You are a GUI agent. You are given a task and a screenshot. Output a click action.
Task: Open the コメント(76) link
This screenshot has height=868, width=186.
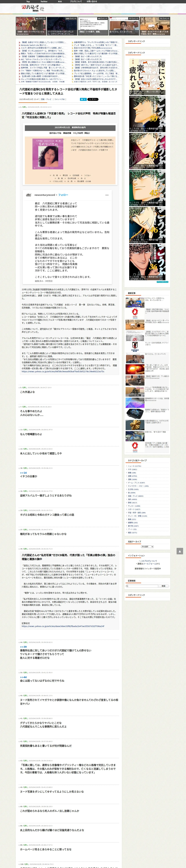59,99
